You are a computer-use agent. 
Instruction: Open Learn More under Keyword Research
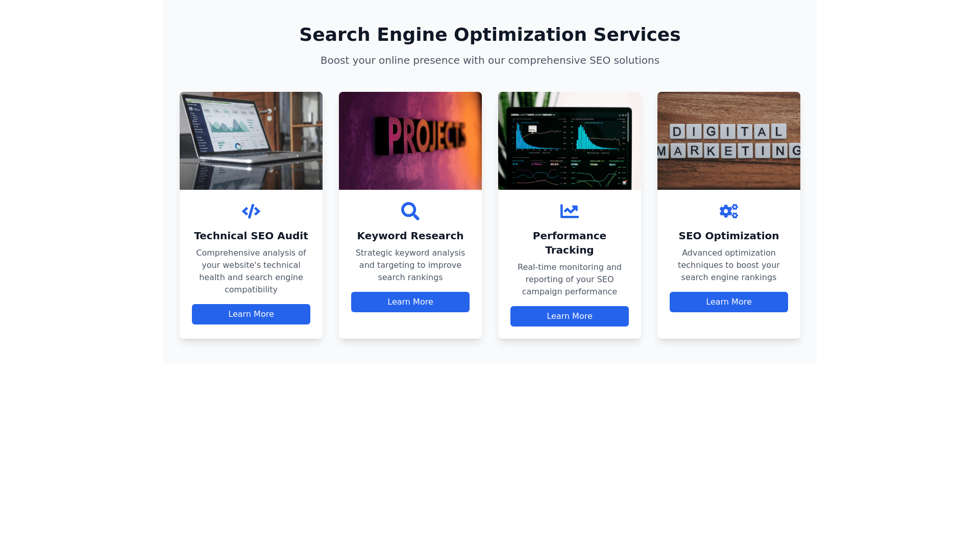click(x=410, y=302)
